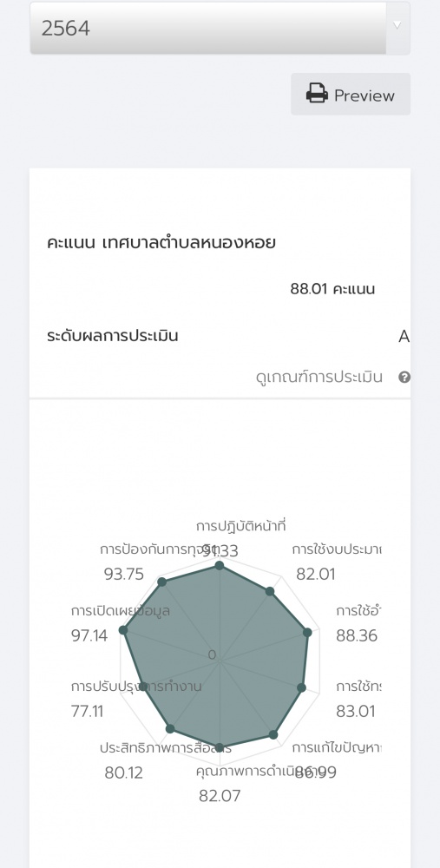
Task: Click the question mark help icon
Action: click(x=404, y=378)
